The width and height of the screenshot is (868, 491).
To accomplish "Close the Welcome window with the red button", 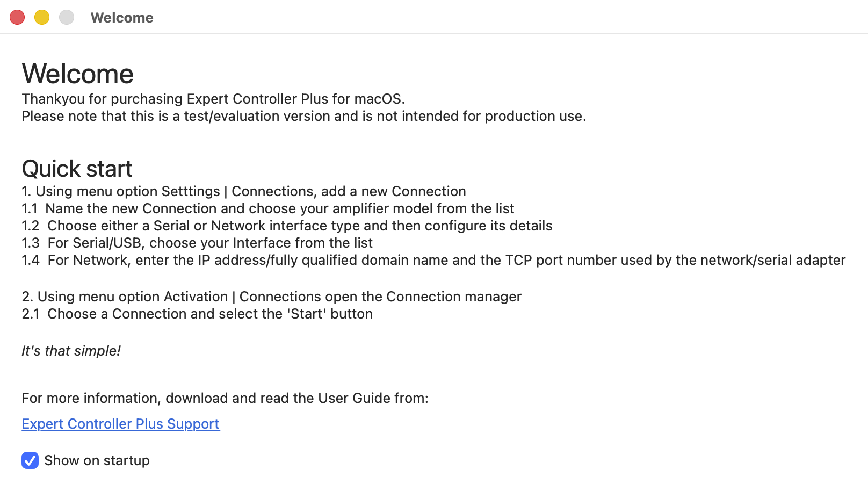I will (x=17, y=17).
